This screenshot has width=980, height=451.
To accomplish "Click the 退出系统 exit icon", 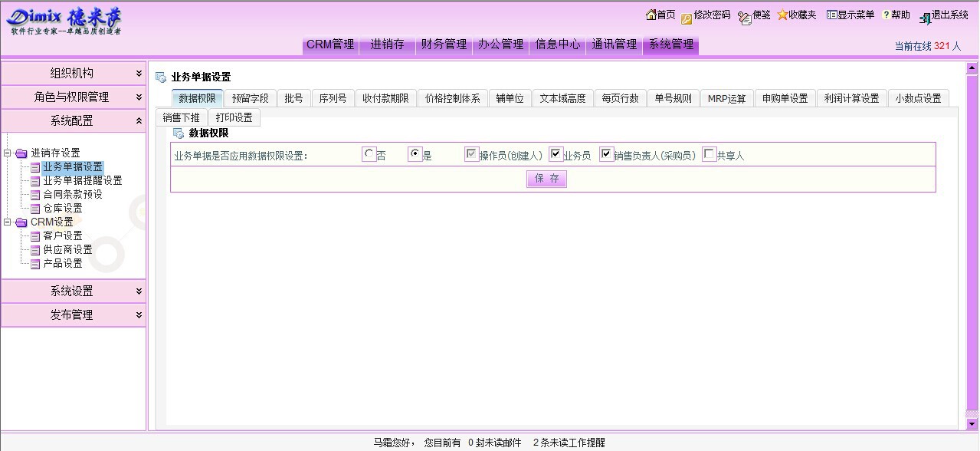I will point(926,18).
